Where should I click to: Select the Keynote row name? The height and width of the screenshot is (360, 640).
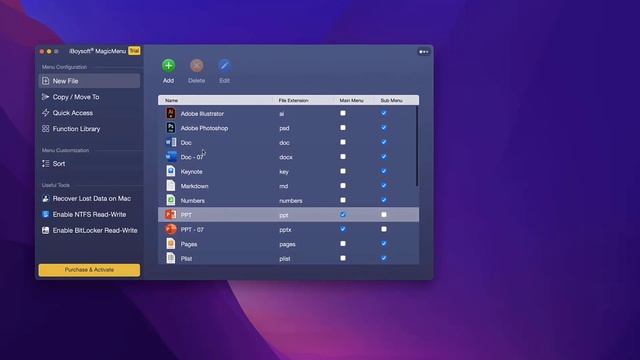(x=191, y=172)
